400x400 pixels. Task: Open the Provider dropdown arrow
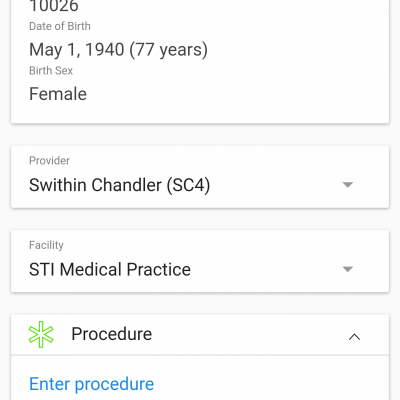pos(348,185)
